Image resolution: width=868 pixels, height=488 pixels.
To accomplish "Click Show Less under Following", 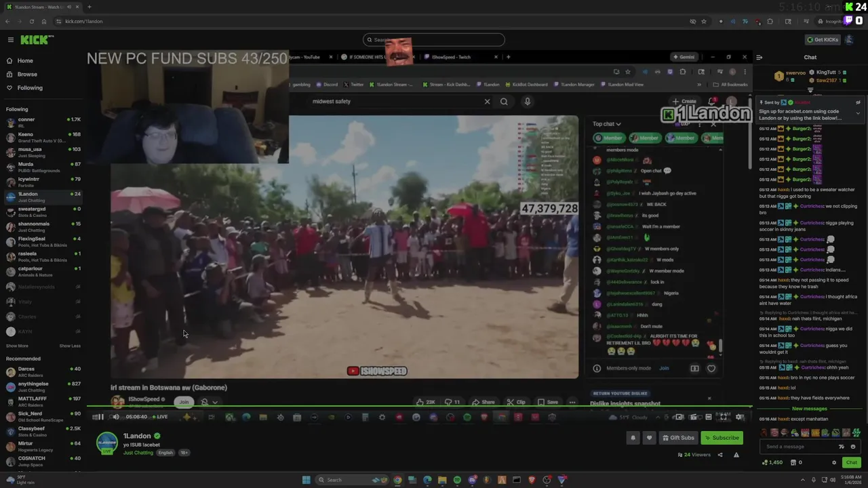I will click(x=70, y=346).
